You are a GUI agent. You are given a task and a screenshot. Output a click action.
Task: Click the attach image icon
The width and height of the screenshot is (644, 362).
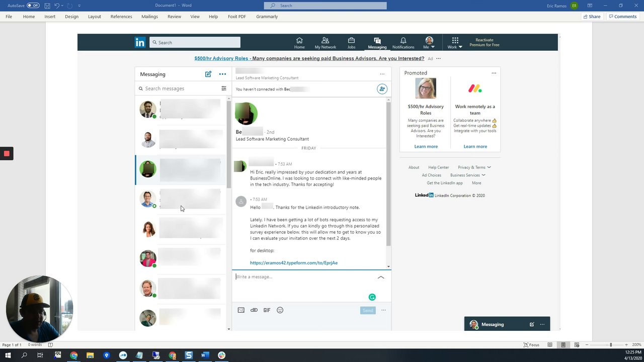click(x=241, y=310)
